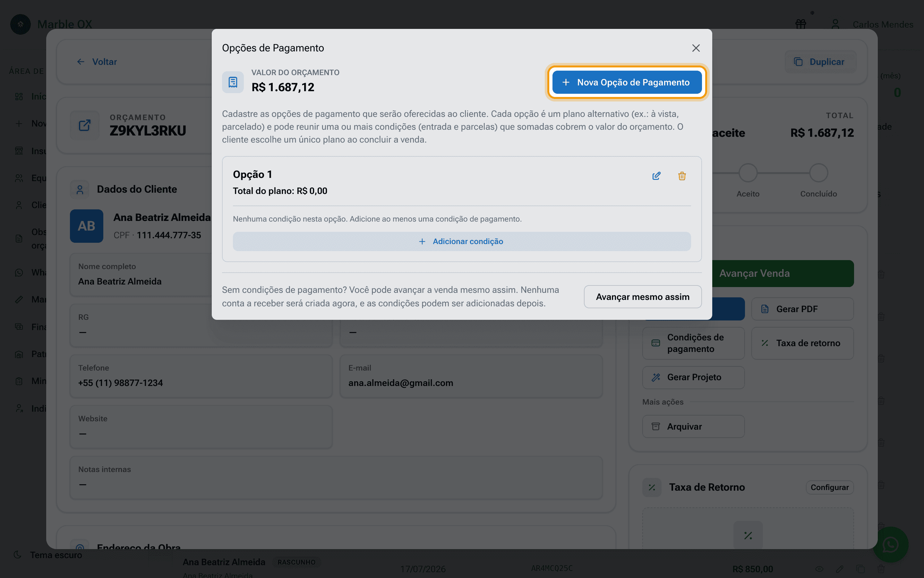Click the Avançar Venda green button

click(783, 273)
